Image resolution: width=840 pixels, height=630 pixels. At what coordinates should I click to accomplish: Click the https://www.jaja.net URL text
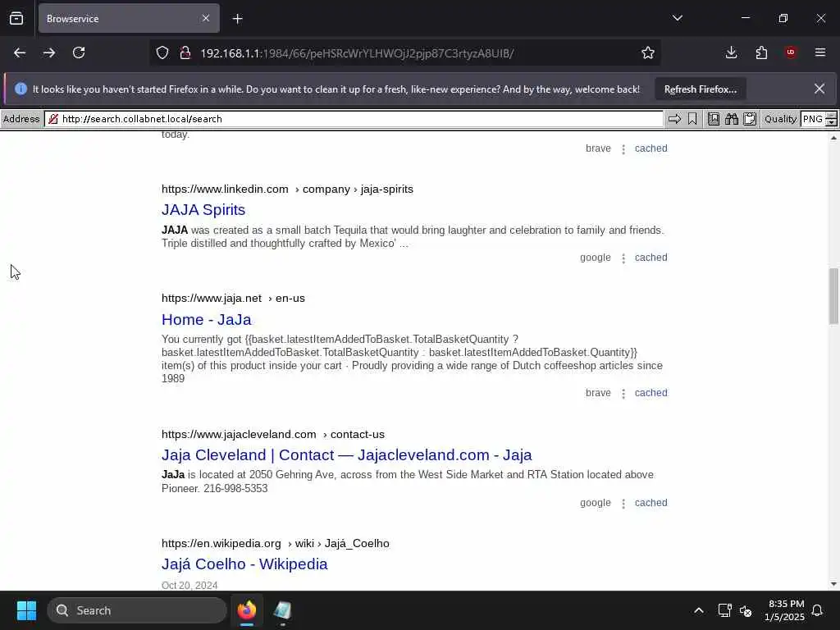212,299
